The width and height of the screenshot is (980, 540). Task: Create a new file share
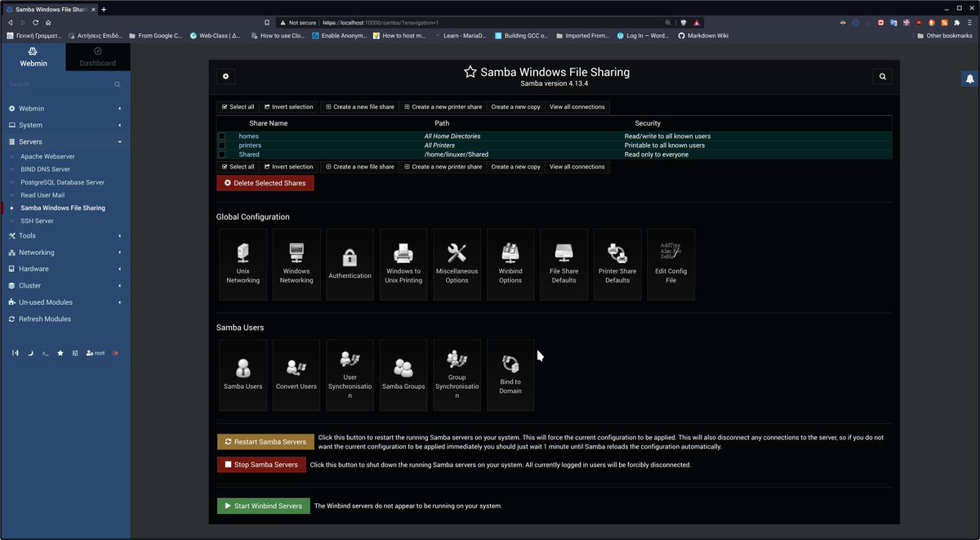click(359, 106)
